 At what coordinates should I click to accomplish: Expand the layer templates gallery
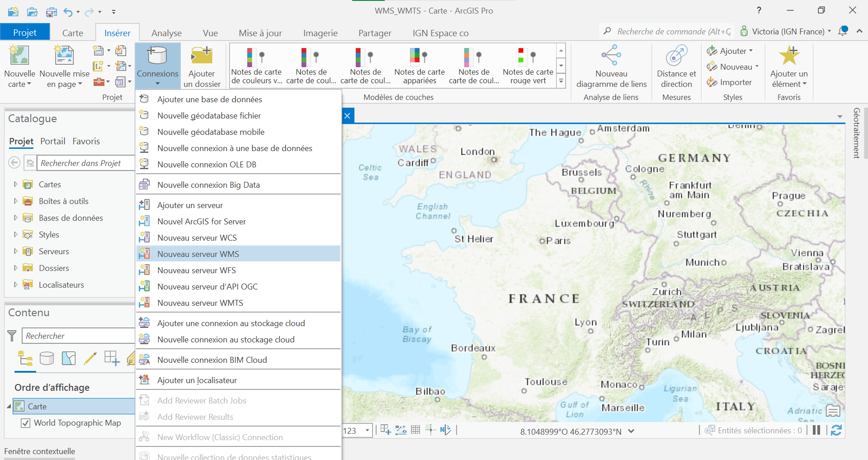[x=561, y=81]
